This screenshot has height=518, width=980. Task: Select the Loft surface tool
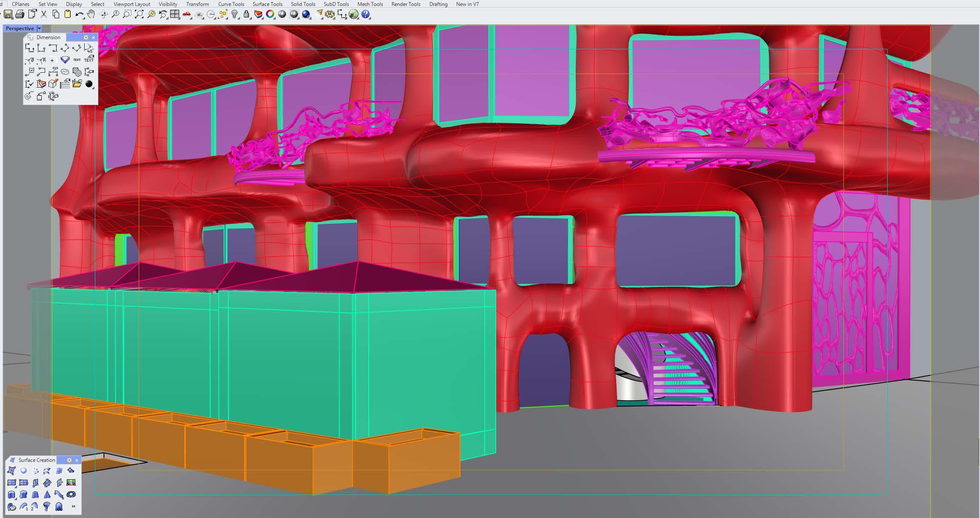47,471
